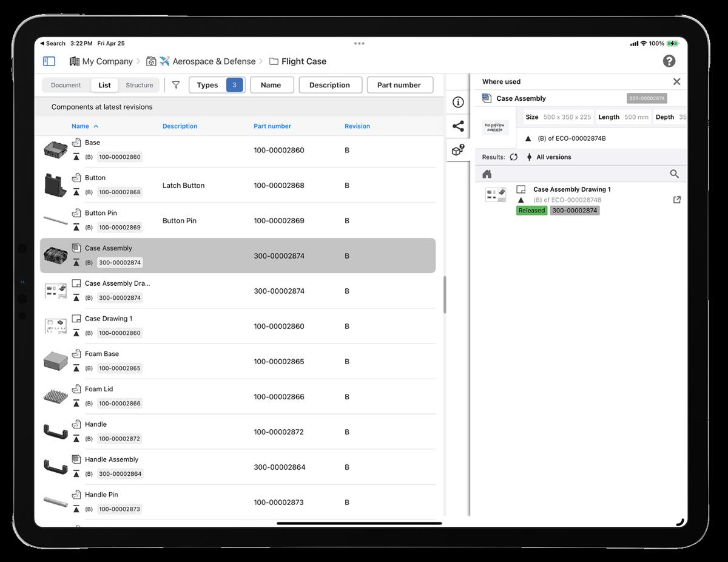The width and height of the screenshot is (728, 562).
Task: Click the filter funnel icon
Action: tap(176, 85)
